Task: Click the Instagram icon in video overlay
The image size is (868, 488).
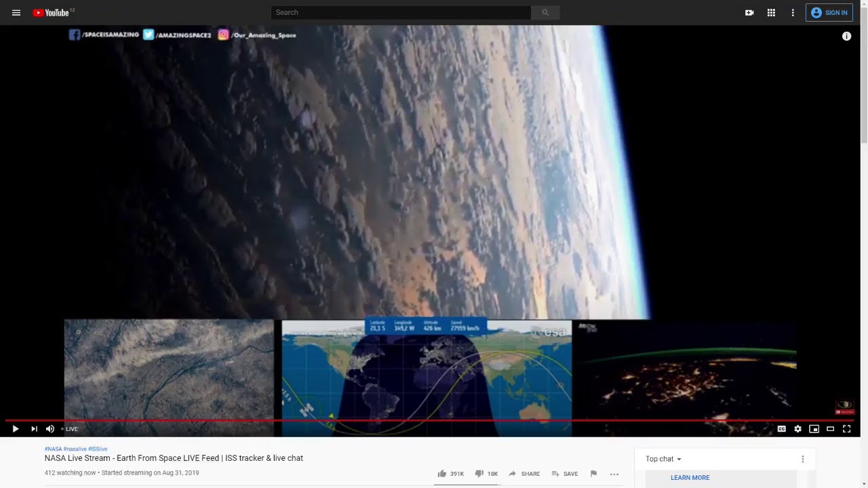Action: coord(223,35)
